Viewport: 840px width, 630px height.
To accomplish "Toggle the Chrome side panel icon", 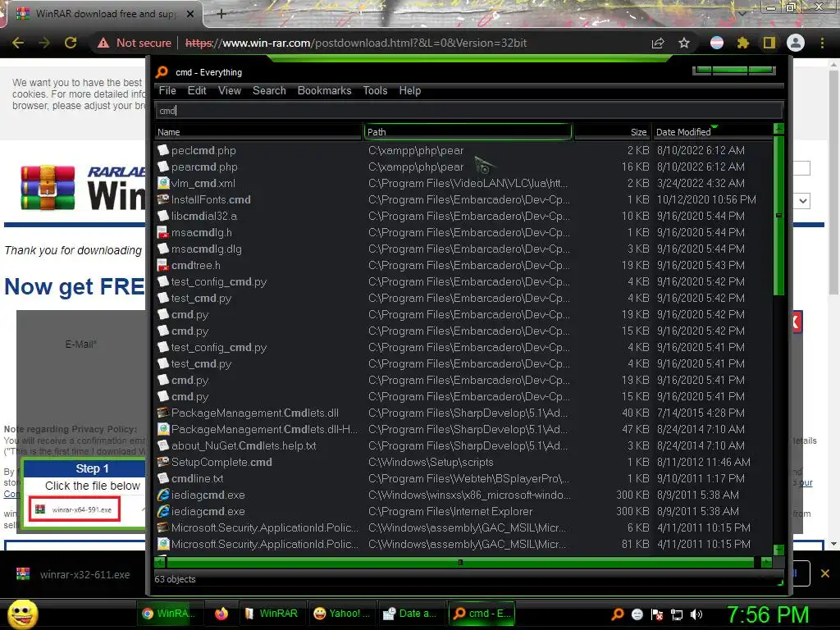I will pos(769,43).
